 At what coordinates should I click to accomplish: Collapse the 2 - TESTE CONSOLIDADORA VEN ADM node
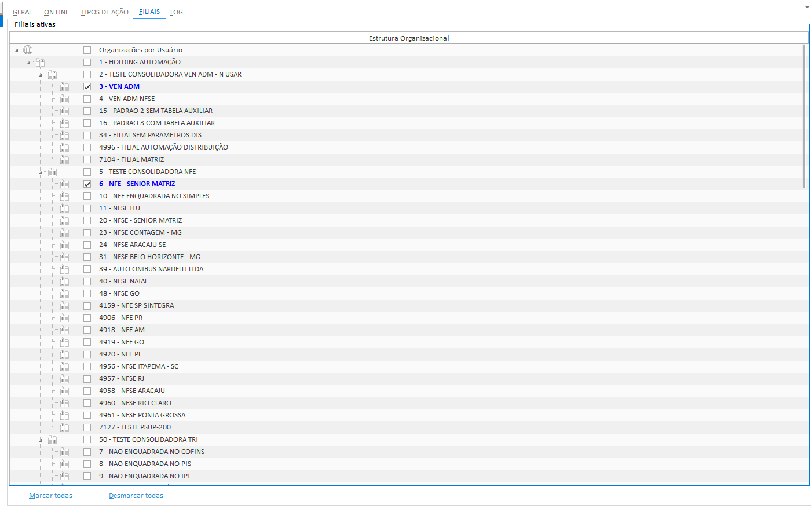click(41, 75)
